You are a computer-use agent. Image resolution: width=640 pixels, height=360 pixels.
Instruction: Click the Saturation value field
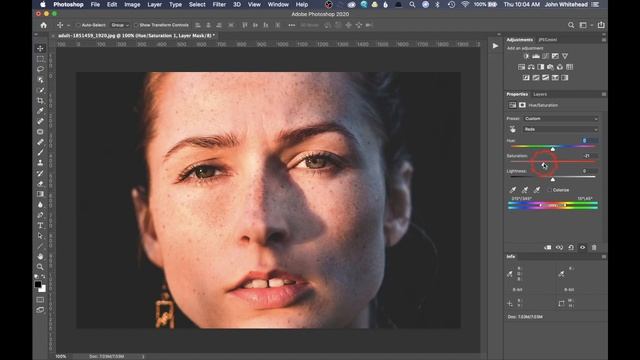click(589, 156)
